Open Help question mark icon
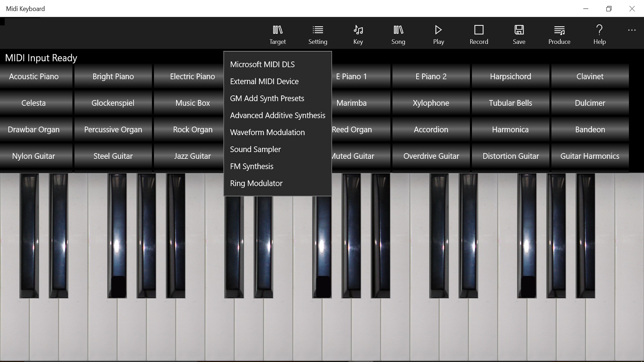The image size is (644, 362). (599, 30)
